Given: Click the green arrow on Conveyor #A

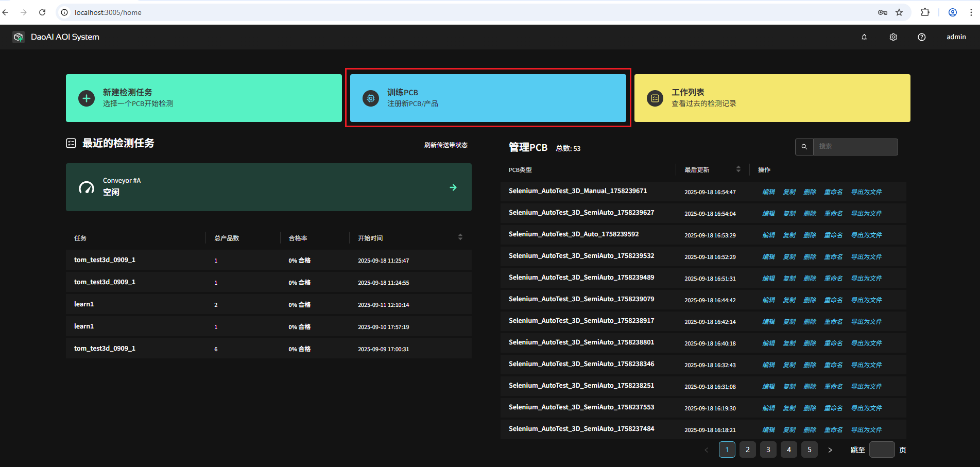Looking at the screenshot, I should pyautogui.click(x=453, y=187).
